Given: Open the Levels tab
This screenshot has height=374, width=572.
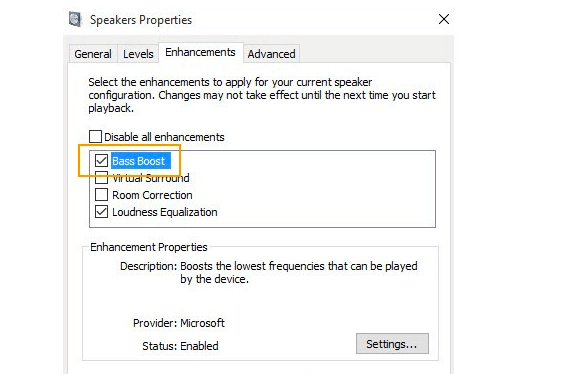Looking at the screenshot, I should 138,54.
